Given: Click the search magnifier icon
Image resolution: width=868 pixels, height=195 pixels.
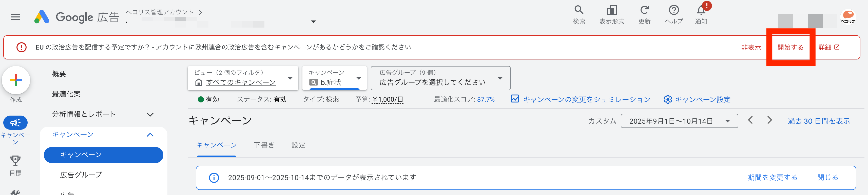Looking at the screenshot, I should click(578, 10).
